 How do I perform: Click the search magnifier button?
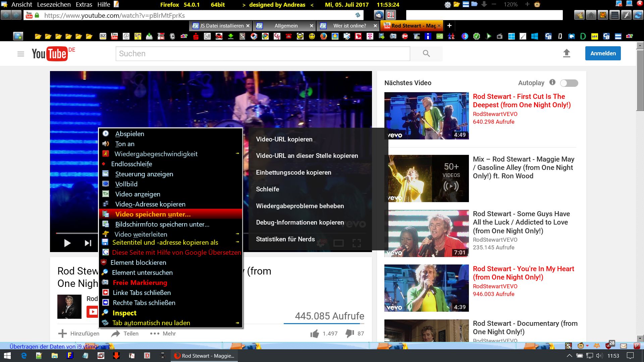(x=426, y=54)
